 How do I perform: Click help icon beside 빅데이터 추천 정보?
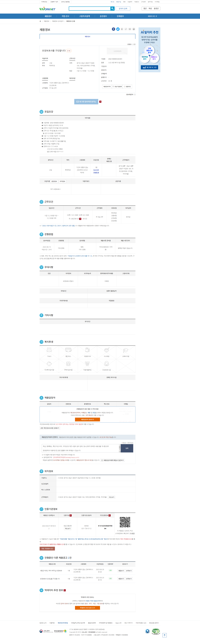65,590
